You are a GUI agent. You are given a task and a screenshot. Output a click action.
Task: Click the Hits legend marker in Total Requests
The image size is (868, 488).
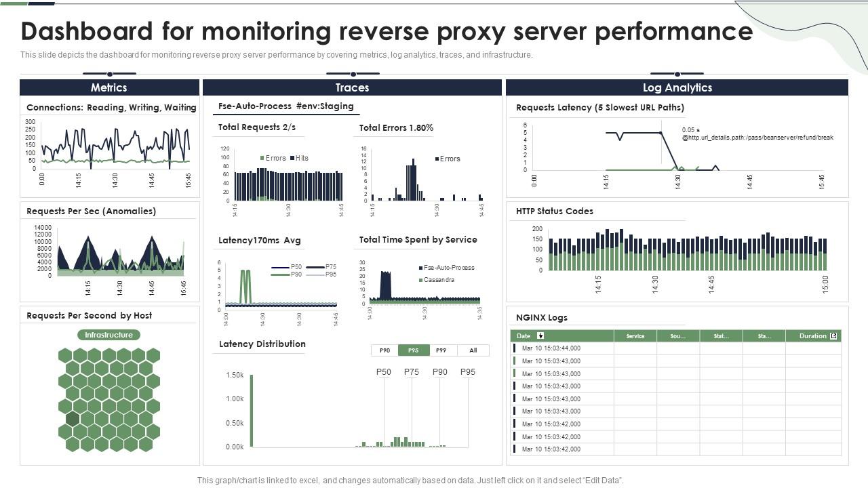tap(292, 158)
